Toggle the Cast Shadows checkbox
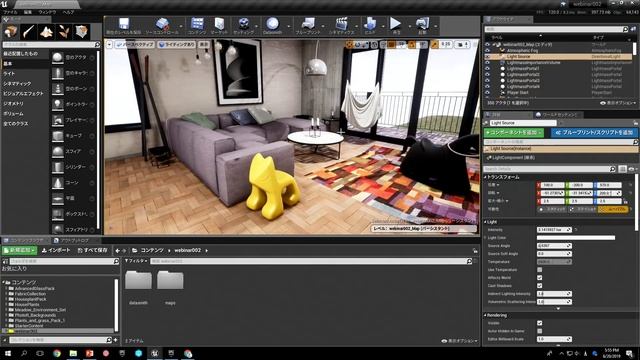Viewport: 640px width, 360px height. coord(540,286)
